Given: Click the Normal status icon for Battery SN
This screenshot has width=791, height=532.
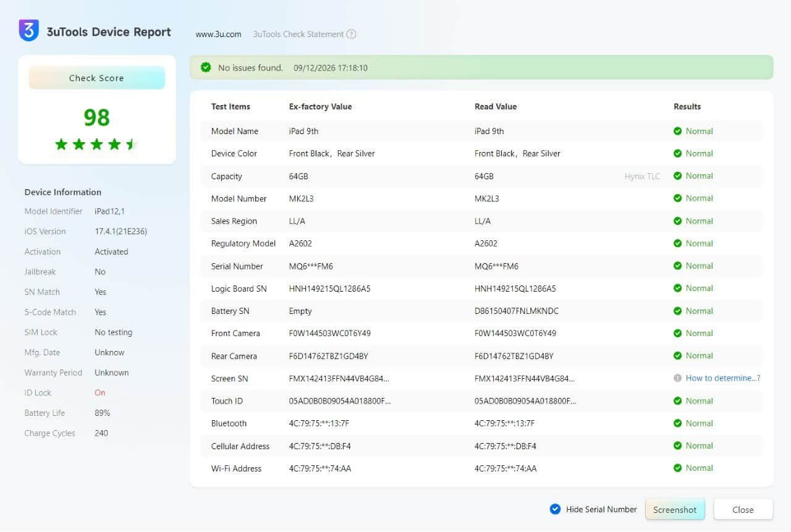Looking at the screenshot, I should click(678, 311).
